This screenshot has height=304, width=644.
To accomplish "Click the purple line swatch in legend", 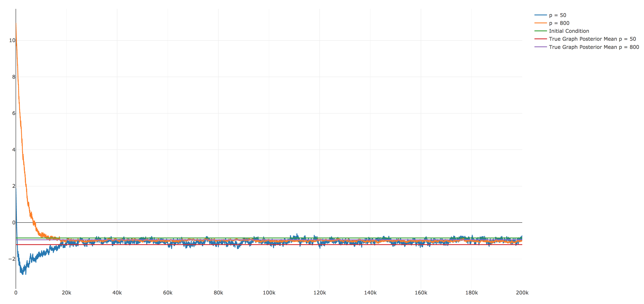I will tap(540, 47).
